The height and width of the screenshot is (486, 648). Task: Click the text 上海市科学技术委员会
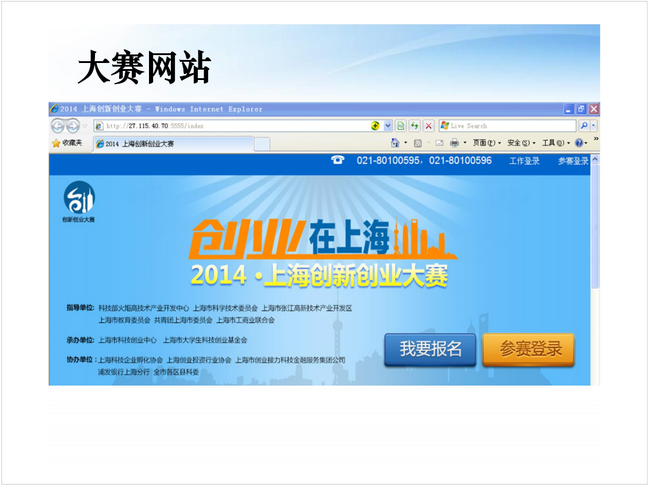[225, 308]
